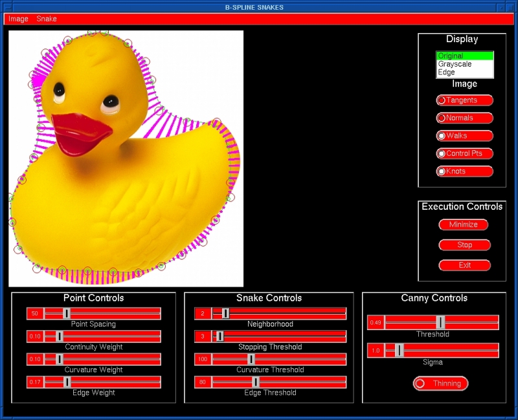This screenshot has height=420, width=518.
Task: Toggle the Thinning option in Canny Controls
Action: tap(440, 383)
